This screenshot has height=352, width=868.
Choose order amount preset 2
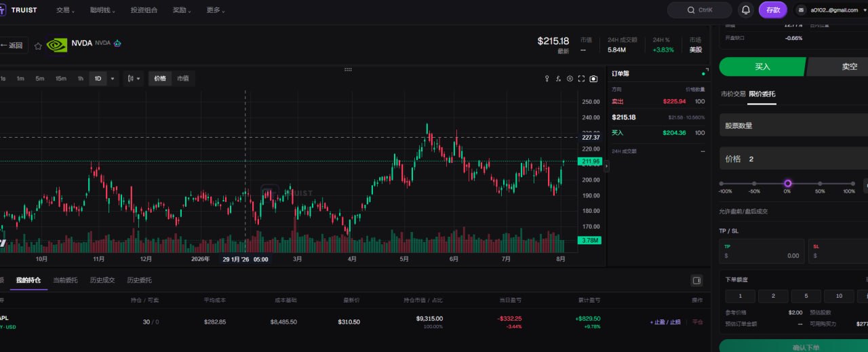tap(773, 296)
